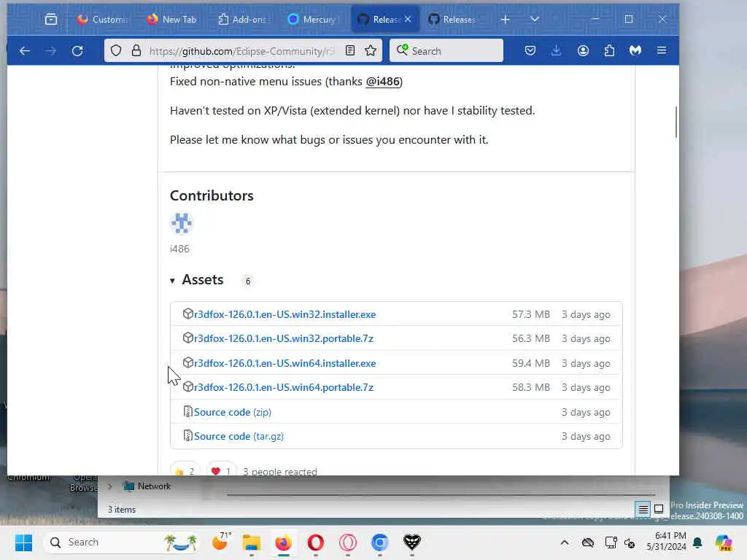
Task: Open Copilot preview from taskbar
Action: 723,542
